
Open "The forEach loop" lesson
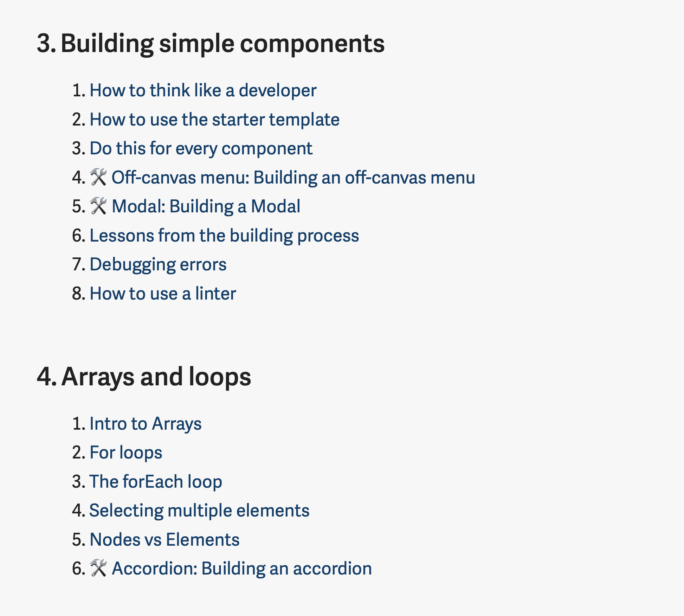click(156, 482)
